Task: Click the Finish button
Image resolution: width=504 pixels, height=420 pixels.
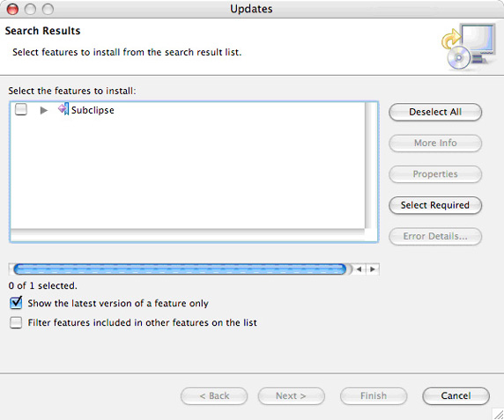Action: (374, 396)
